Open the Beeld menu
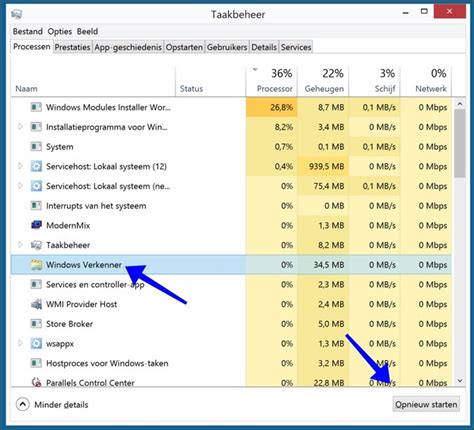474x430 pixels. point(87,32)
